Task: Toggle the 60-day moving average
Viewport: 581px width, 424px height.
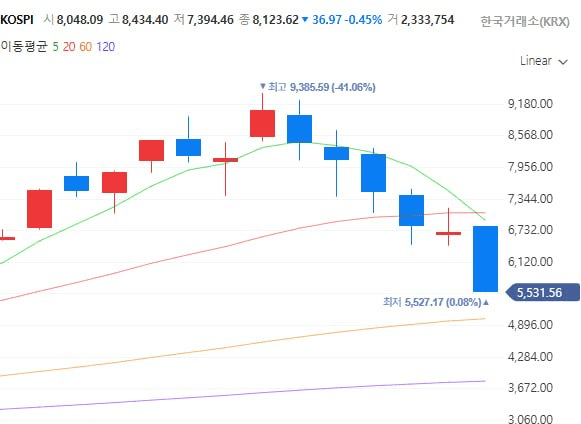Action: coord(86,47)
